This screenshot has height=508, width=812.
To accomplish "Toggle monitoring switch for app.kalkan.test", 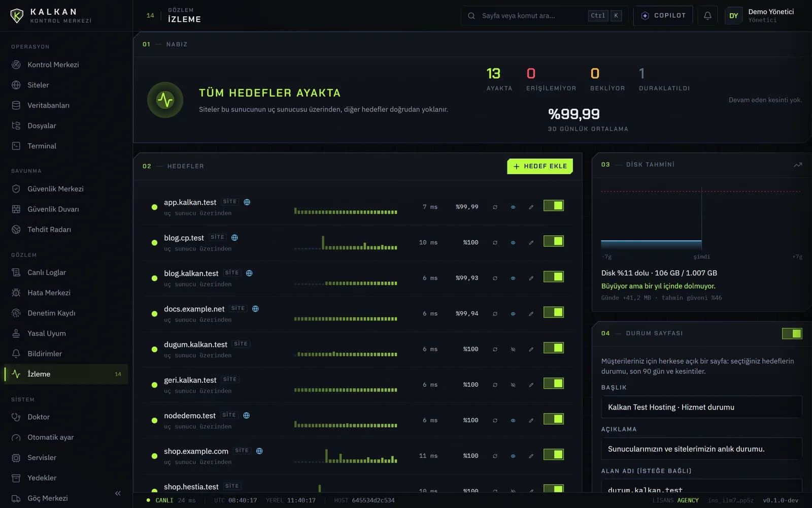I will pos(553,205).
